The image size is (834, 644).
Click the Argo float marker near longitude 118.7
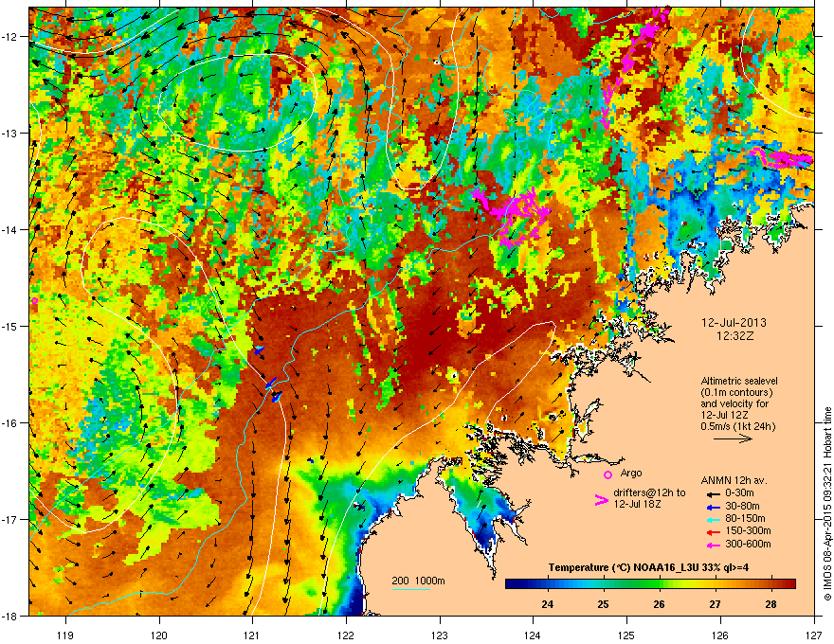34,301
